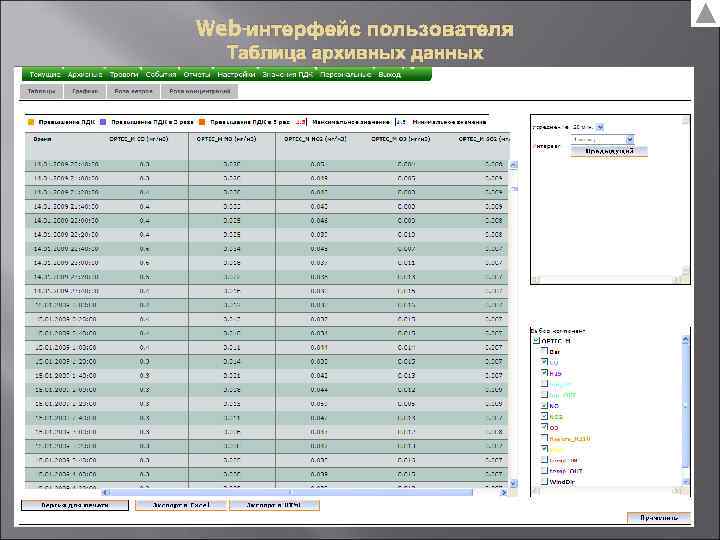
Task: Toggle the OPTEC_M parent checkbox
Action: 536,341
